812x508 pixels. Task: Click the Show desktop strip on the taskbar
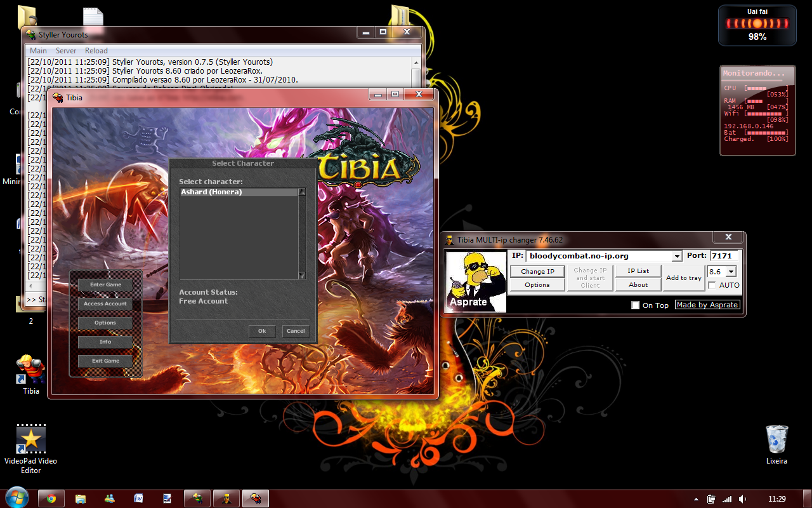(x=808, y=498)
